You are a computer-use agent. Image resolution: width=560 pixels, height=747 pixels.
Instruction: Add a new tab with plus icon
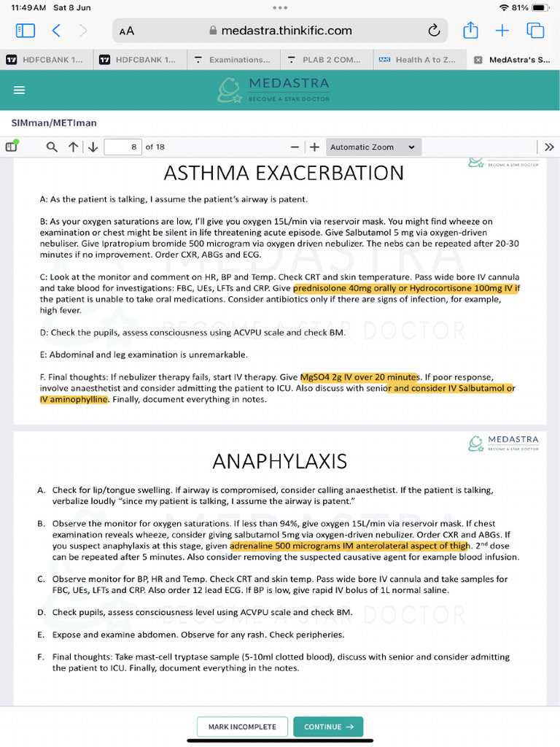(x=502, y=31)
